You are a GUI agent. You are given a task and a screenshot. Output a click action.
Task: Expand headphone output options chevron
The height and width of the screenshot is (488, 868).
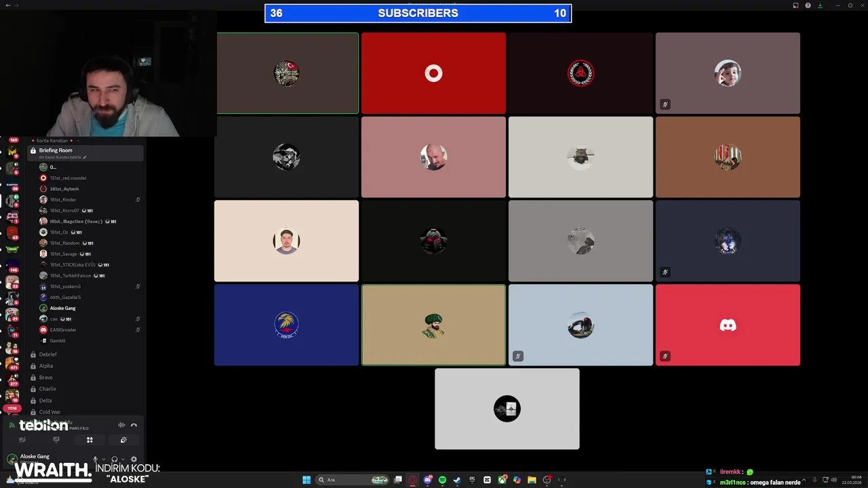click(123, 460)
